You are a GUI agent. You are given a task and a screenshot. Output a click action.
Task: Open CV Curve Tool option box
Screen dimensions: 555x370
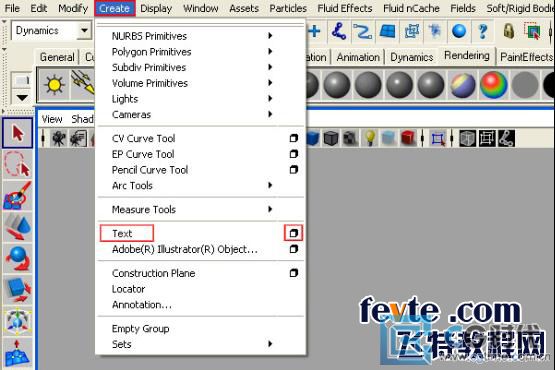[x=293, y=138]
